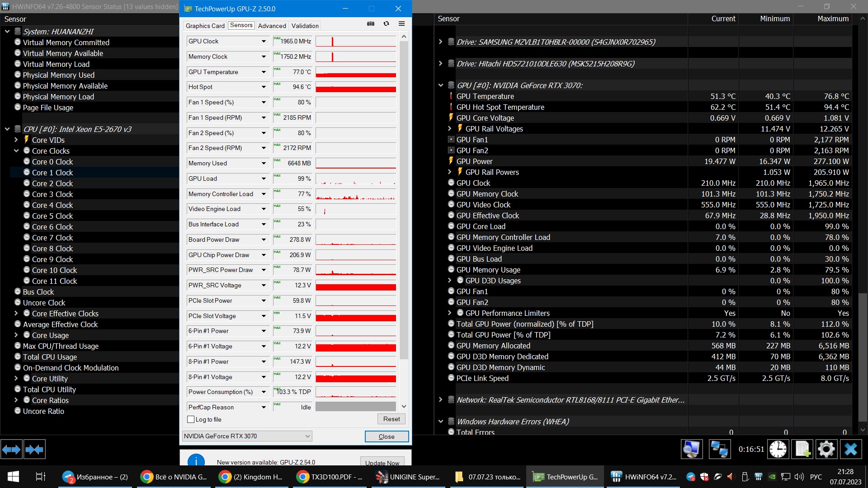
Task: Reset the HWiNFO clock timer icon
Action: pyautogui.click(x=778, y=449)
